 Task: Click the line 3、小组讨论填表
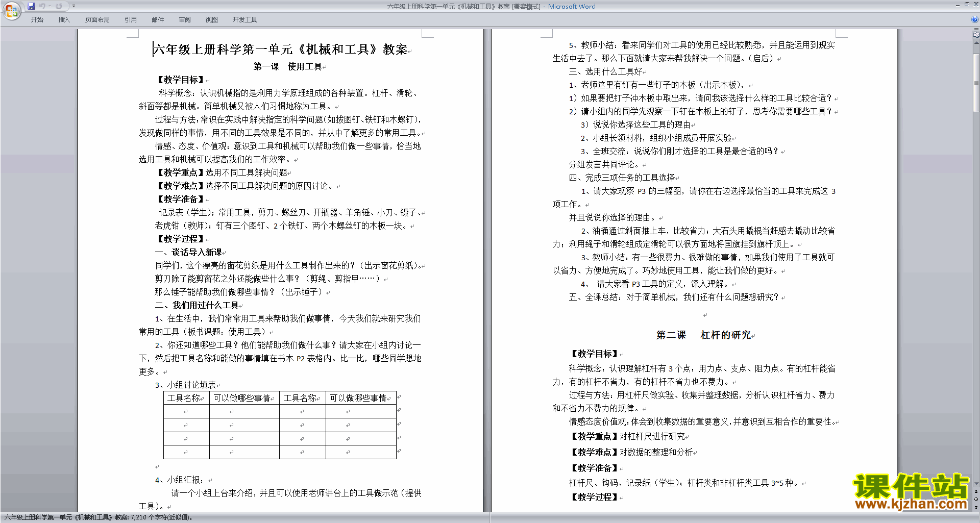click(186, 385)
